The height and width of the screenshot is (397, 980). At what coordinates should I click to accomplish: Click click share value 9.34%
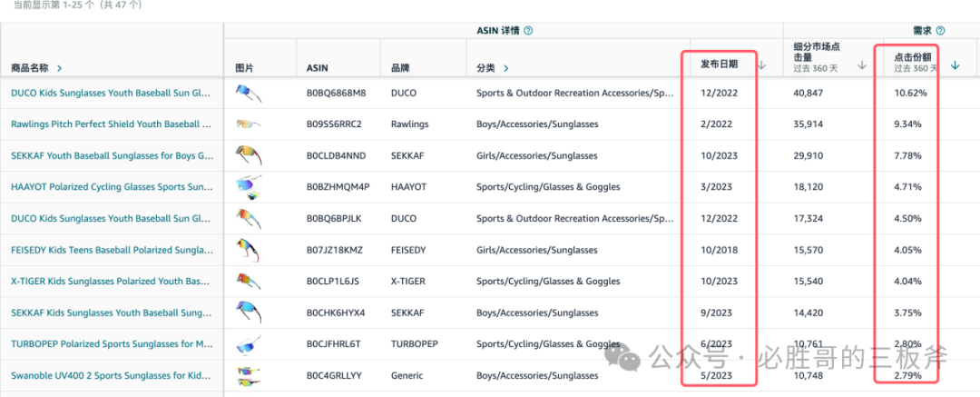coord(908,124)
